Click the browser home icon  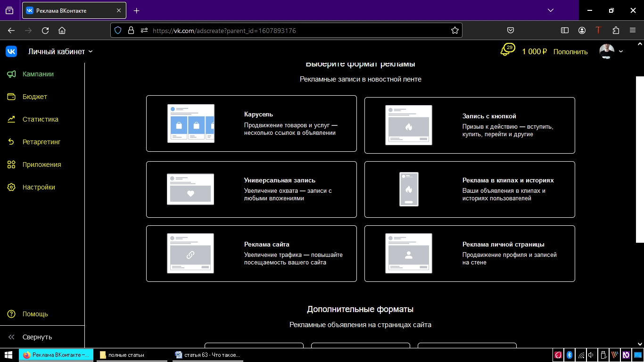tap(62, 30)
